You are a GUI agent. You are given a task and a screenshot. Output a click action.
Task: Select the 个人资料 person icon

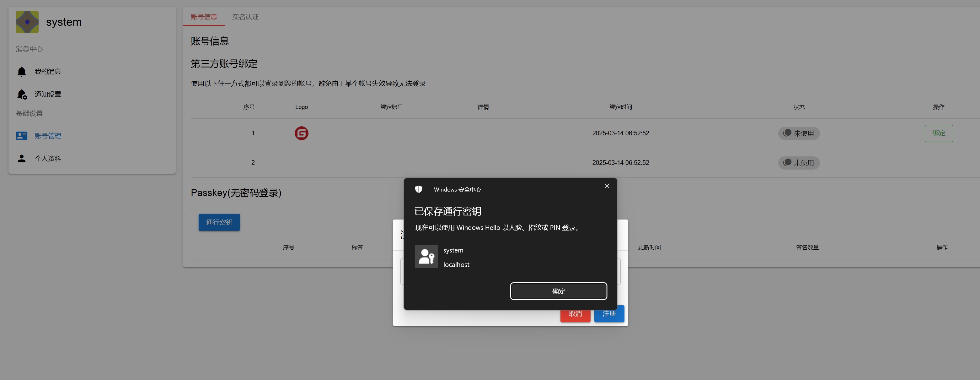[22, 158]
